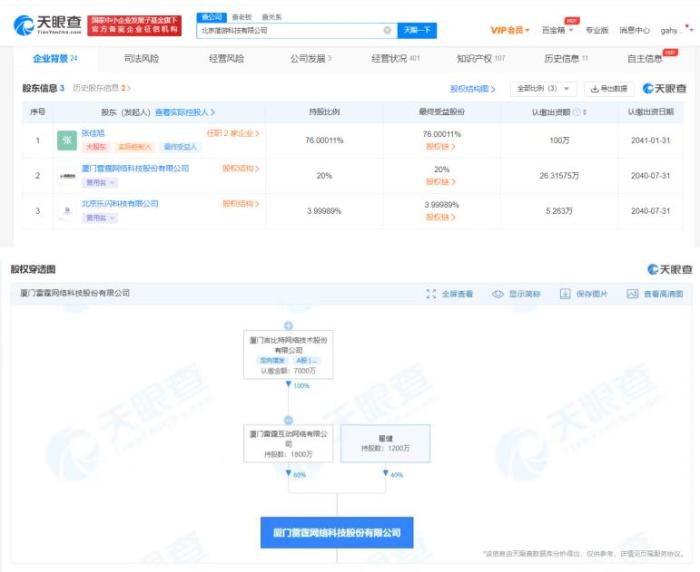The width and height of the screenshot is (700, 572).
Task: Click the 实际控制人 tag under 张佳旭
Action: pos(134,147)
